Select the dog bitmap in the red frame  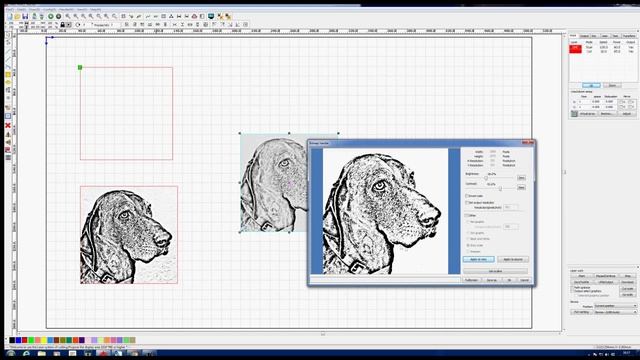[x=129, y=235]
